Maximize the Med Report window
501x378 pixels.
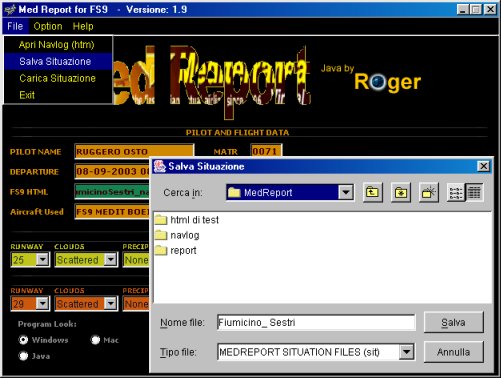point(476,9)
